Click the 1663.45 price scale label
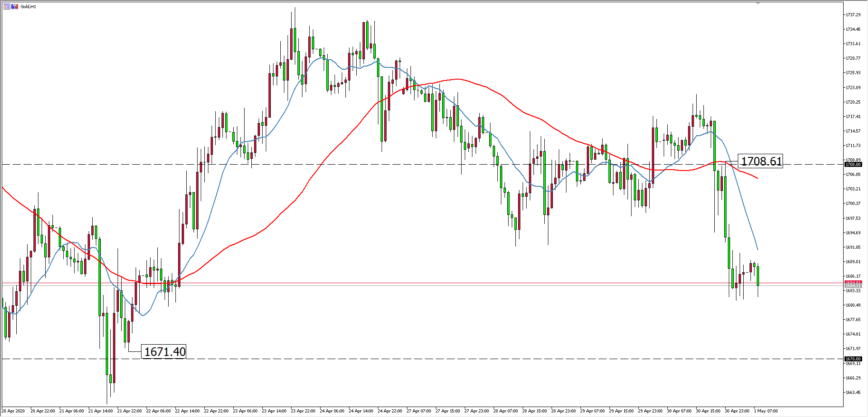 coord(853,392)
